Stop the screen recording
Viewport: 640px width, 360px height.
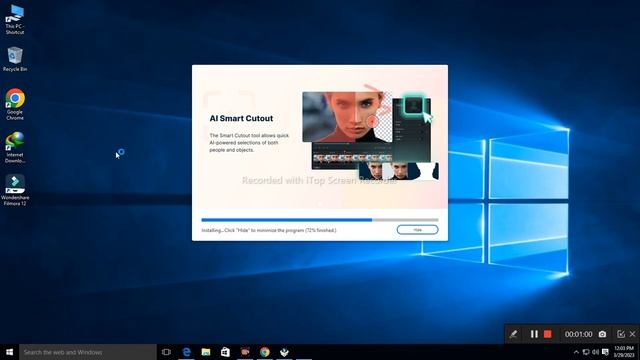(x=548, y=334)
